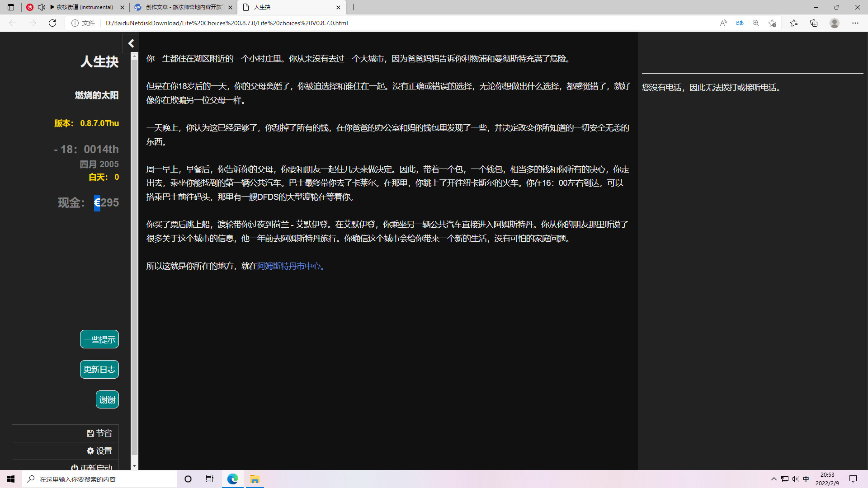Reload the page with refresh icon
Screen dimensions: 868x488
(x=52, y=23)
